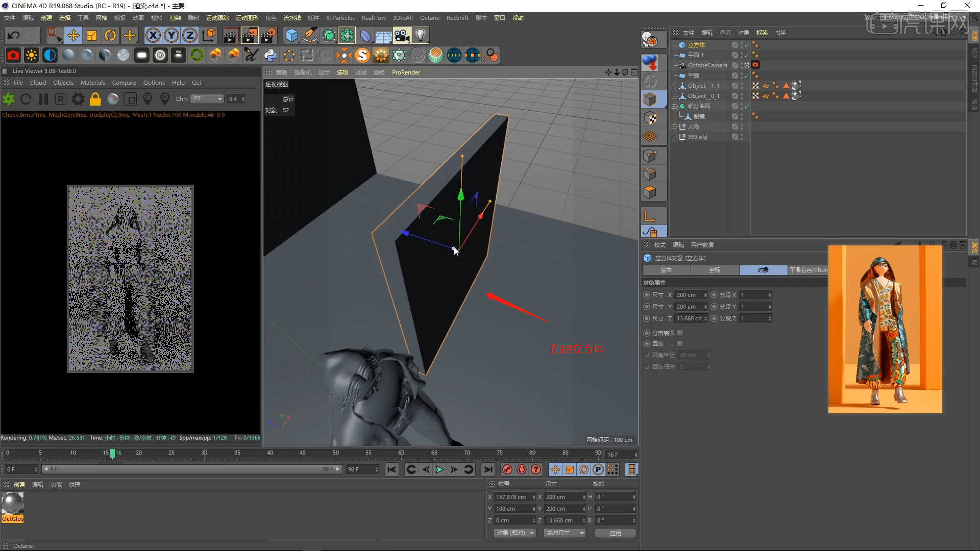Select the Rotate tool
980x551 pixels.
[110, 35]
